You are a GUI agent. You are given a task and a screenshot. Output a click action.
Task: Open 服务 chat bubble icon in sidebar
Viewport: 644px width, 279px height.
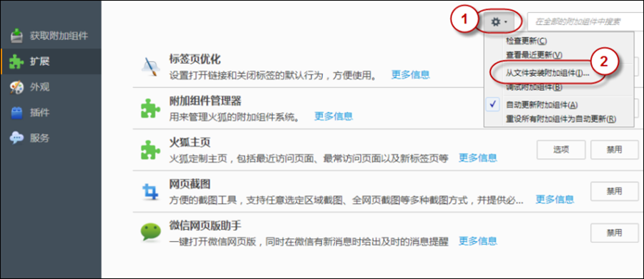[x=16, y=138]
